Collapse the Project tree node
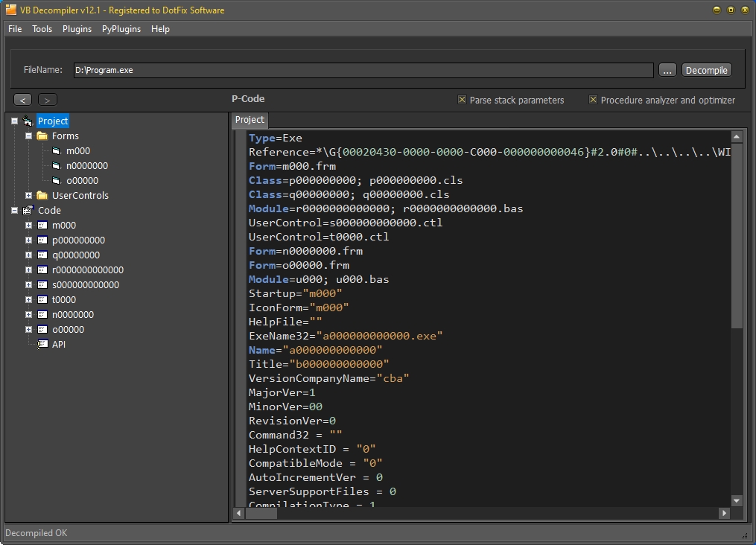 (14, 121)
